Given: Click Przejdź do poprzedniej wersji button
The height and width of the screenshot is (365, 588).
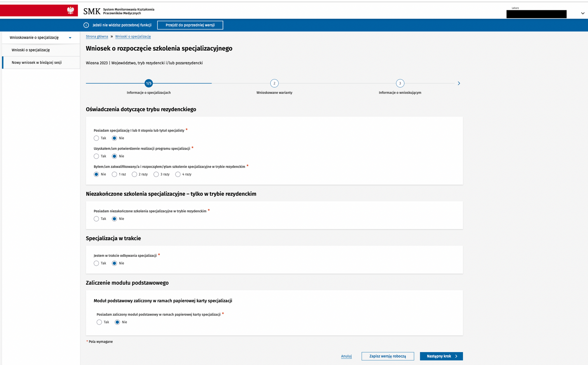Looking at the screenshot, I should point(190,25).
